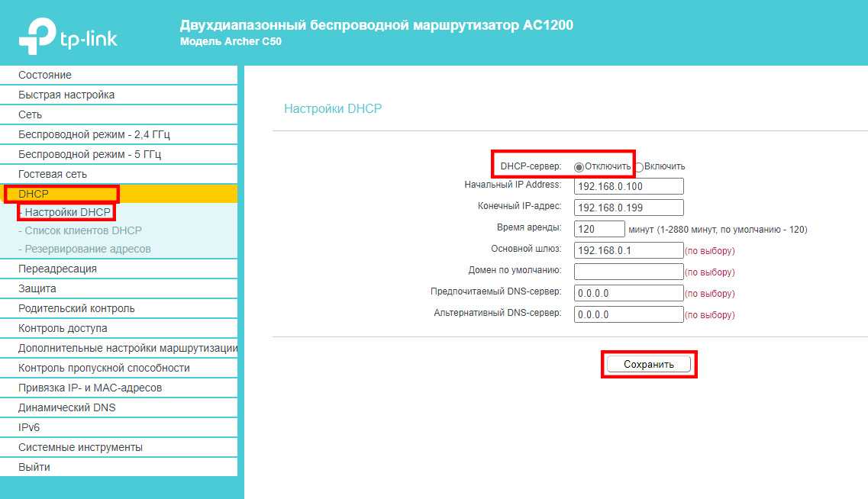Expand the 'Сеть' sidebar section
The width and height of the screenshot is (868, 499).
31,114
